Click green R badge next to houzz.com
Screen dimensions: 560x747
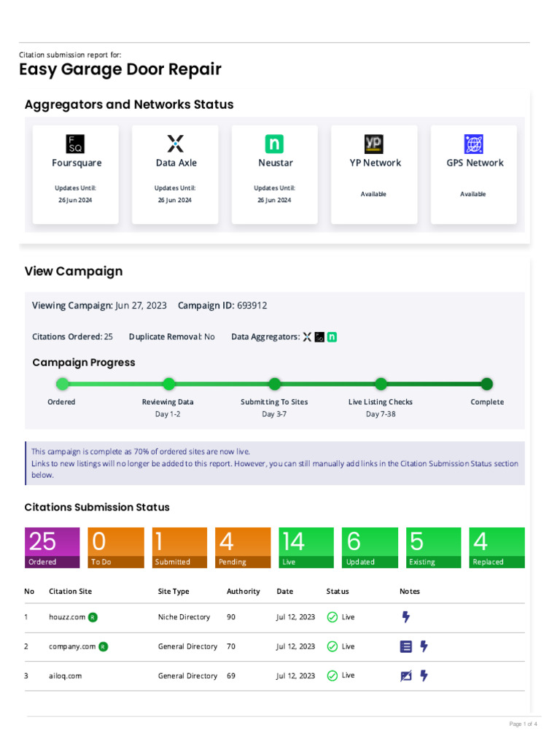(x=93, y=617)
